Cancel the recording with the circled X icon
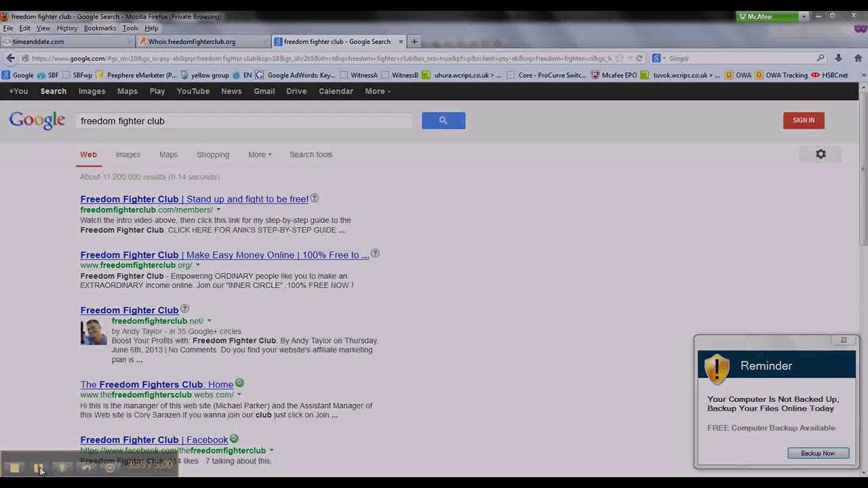868x488 pixels. pyautogui.click(x=110, y=468)
